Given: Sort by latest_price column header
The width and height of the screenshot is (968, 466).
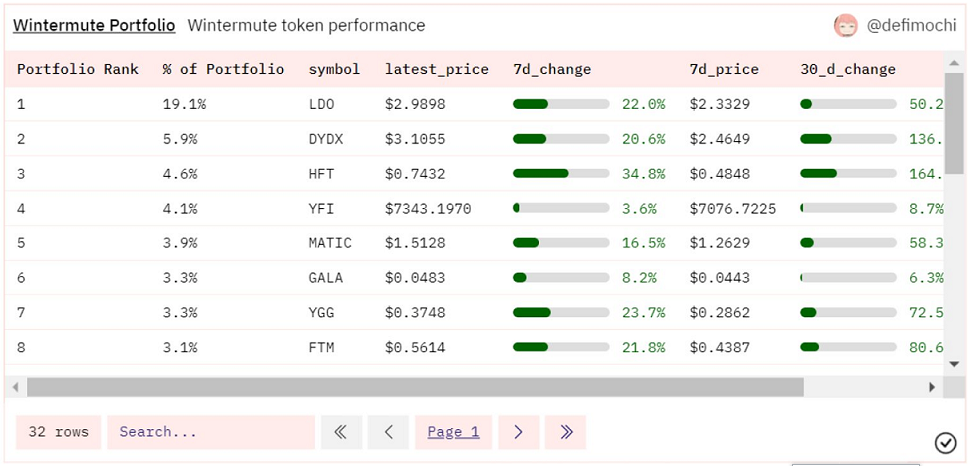Looking at the screenshot, I should 436,70.
